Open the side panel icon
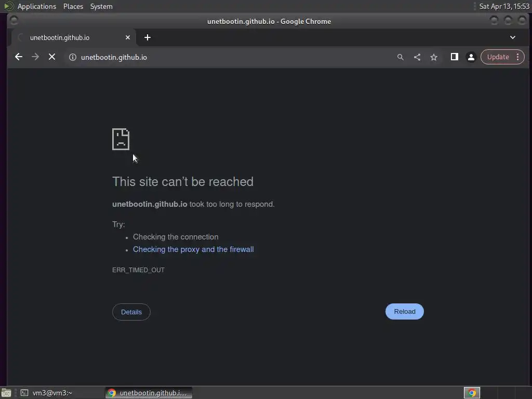 454,57
